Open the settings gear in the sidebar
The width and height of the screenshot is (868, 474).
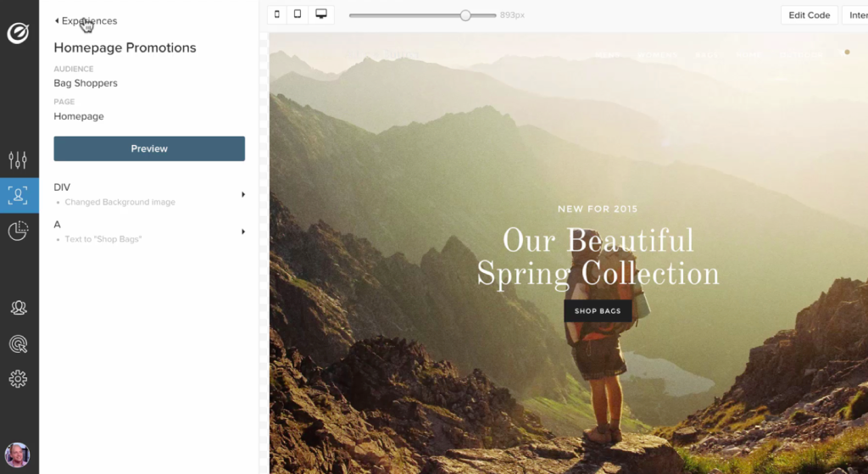pos(18,379)
